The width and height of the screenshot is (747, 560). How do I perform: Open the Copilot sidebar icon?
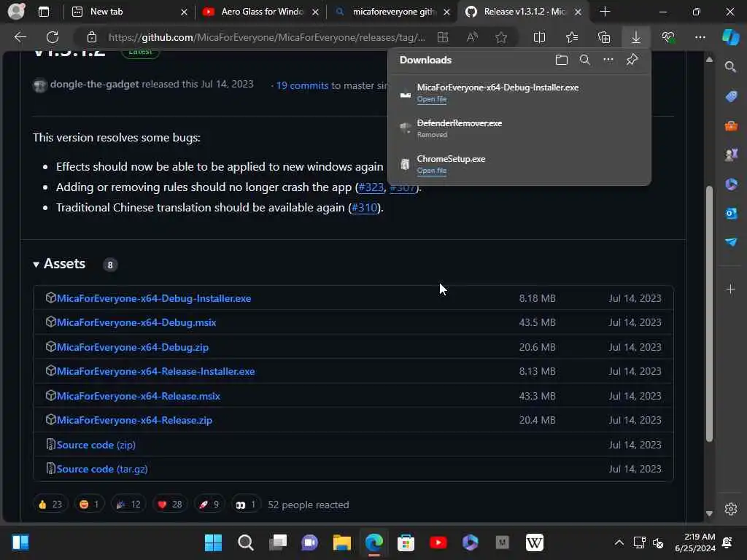click(x=730, y=37)
